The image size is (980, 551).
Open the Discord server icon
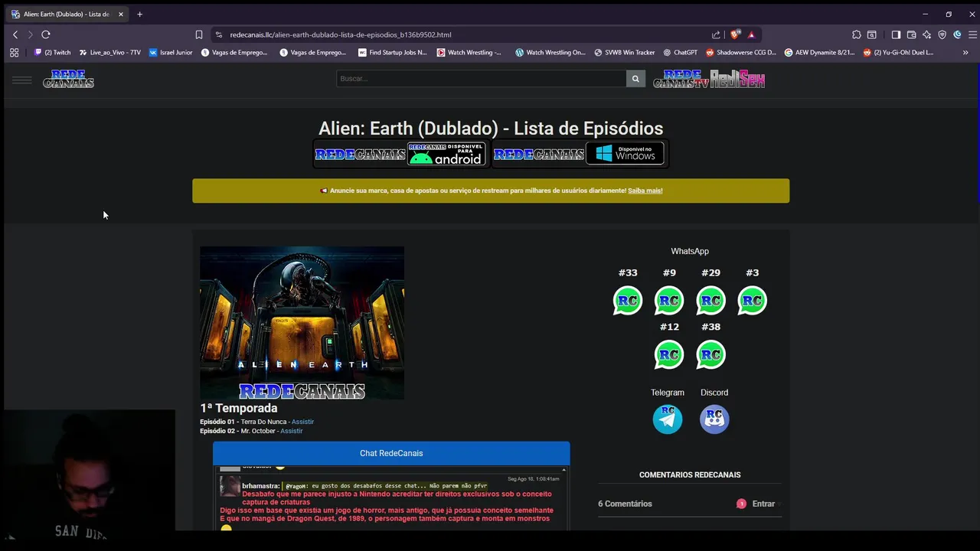[714, 419]
